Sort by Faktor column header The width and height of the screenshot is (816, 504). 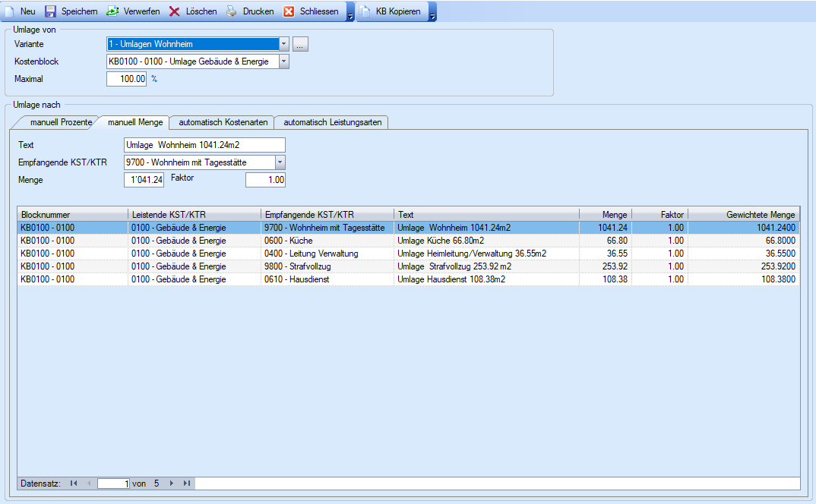660,214
